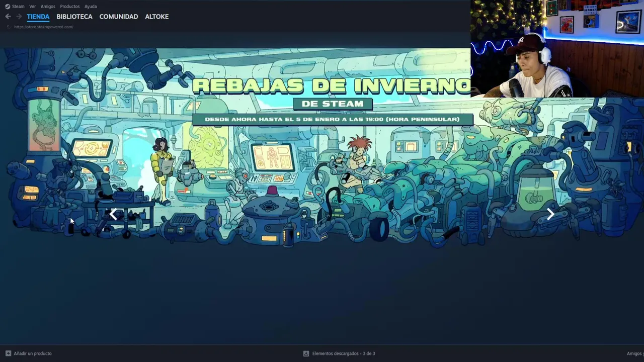Open the COMUNIDAD tab
The image size is (644, 362).
(x=119, y=17)
